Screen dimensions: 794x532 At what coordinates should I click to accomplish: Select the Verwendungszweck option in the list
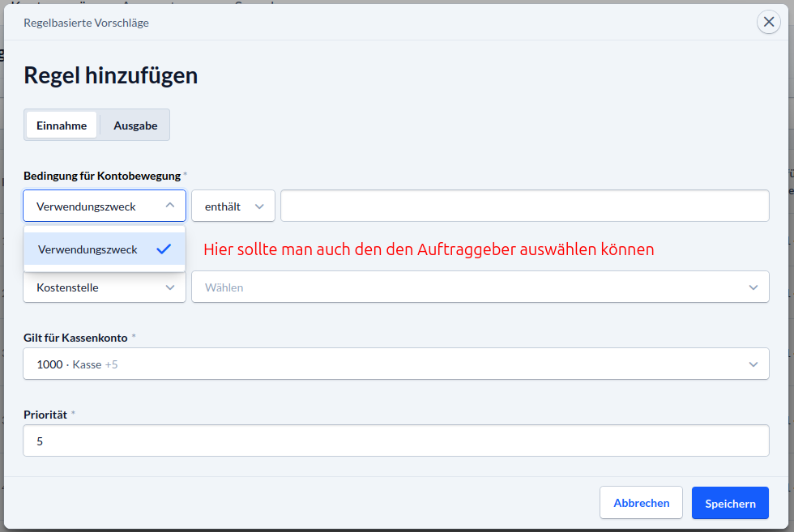[88, 249]
